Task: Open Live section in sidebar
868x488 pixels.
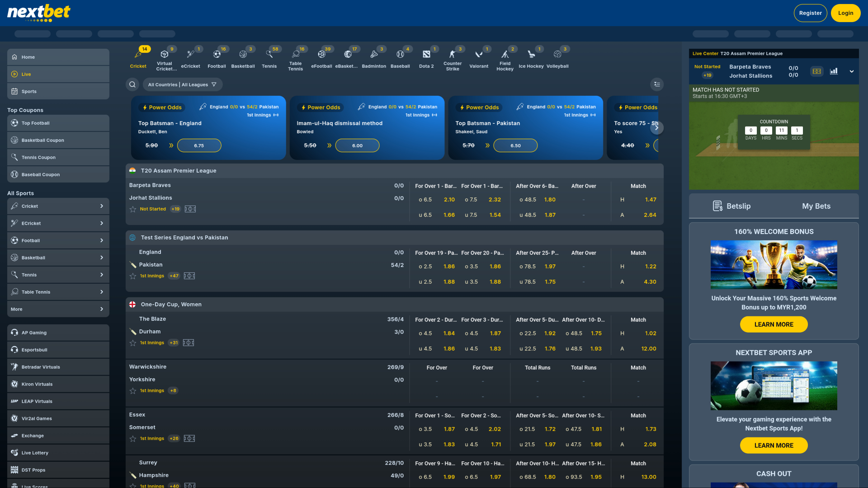Action: click(58, 74)
